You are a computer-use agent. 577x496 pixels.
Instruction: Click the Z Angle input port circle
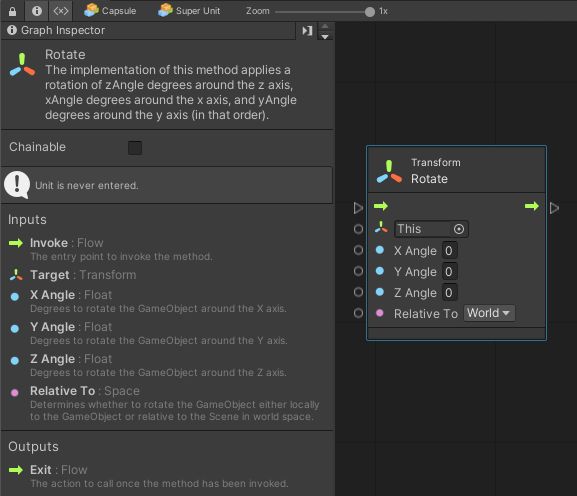(x=358, y=292)
